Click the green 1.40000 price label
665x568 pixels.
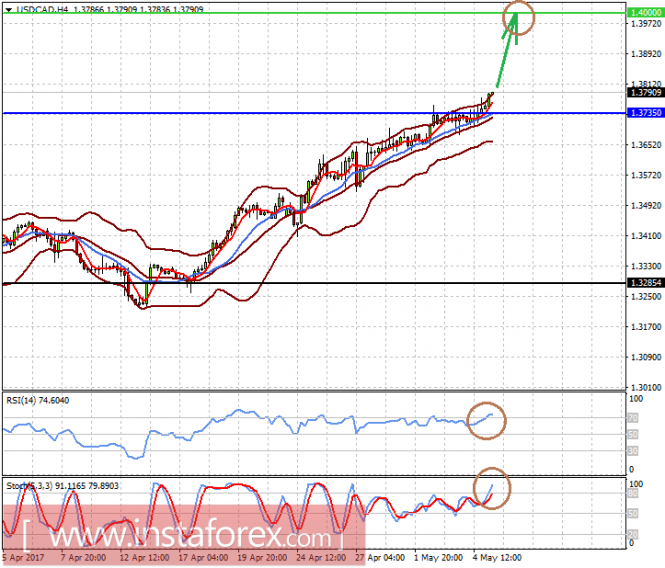pyautogui.click(x=645, y=13)
